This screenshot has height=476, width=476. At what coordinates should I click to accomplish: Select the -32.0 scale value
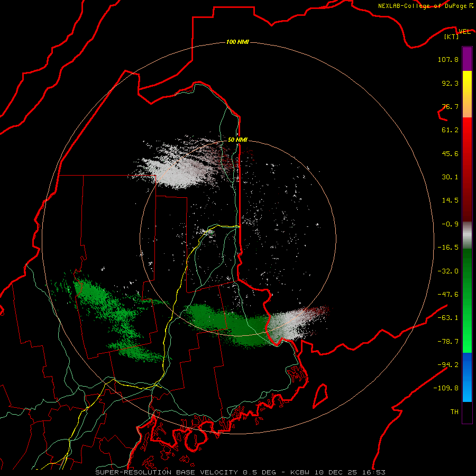(x=448, y=271)
